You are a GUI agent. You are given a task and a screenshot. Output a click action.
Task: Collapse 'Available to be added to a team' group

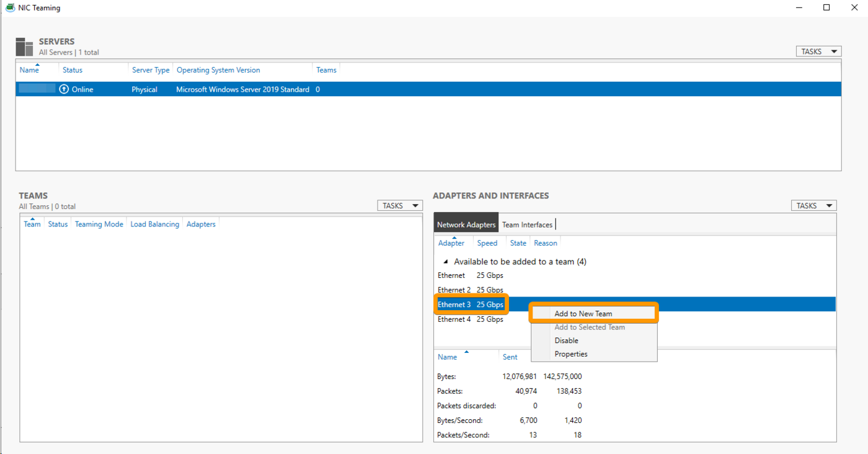(446, 262)
